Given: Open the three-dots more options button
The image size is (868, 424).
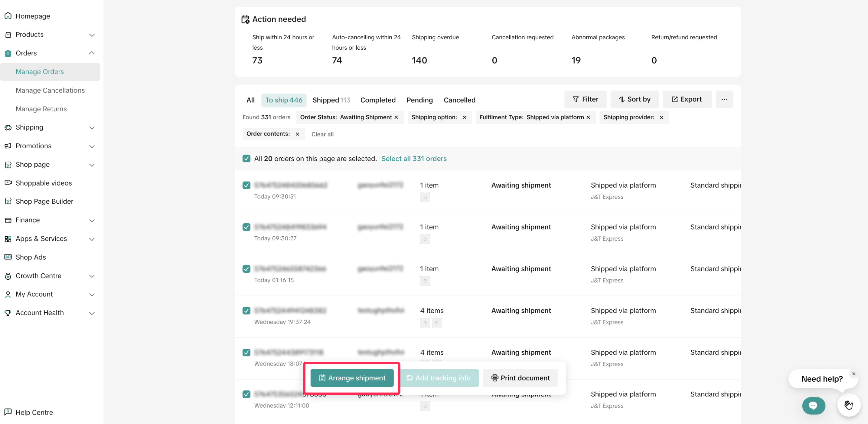Looking at the screenshot, I should click(x=724, y=99).
